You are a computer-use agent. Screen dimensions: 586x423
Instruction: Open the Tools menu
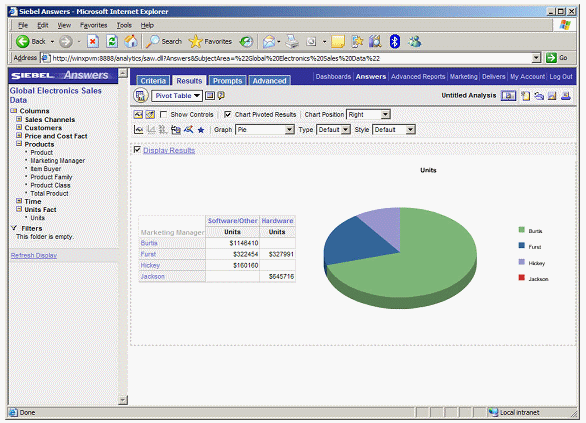pyautogui.click(x=124, y=25)
